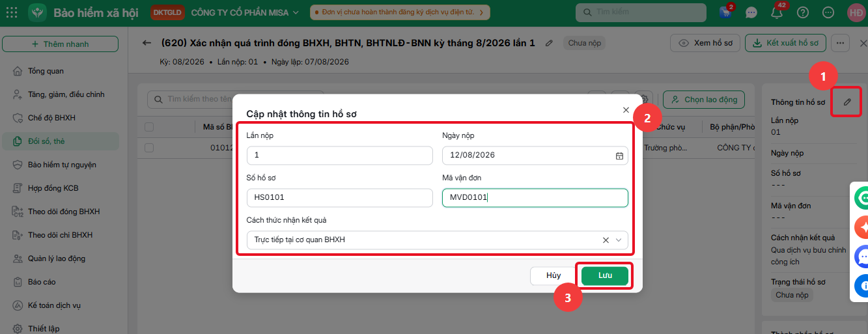Viewport: 868px width, 334px height.
Task: Click the Bộ phận/Phò column header
Action: coord(733,128)
